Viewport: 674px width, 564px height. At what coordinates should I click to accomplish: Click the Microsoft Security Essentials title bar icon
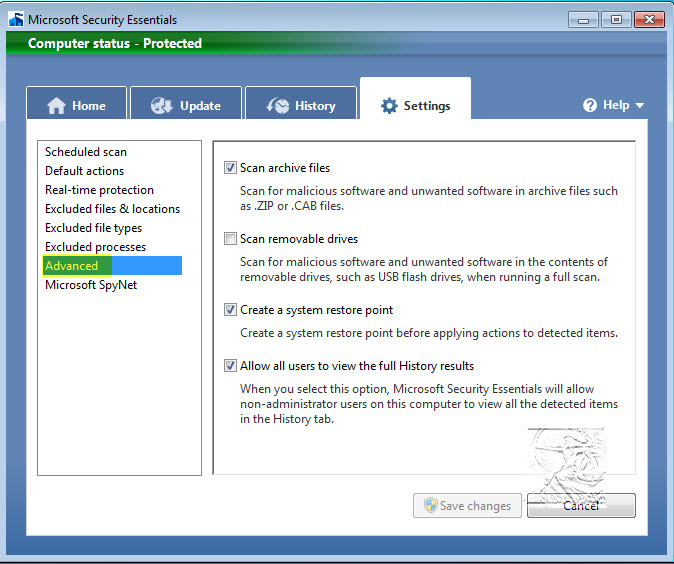point(16,19)
